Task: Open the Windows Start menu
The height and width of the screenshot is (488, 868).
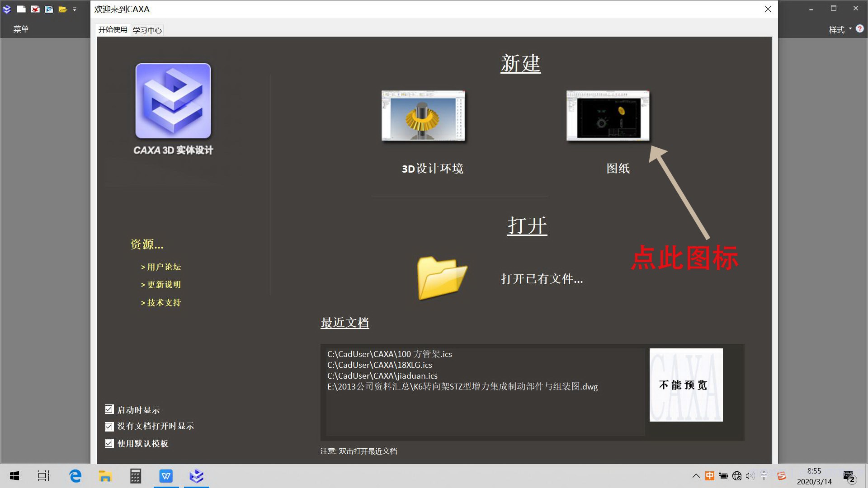Action: [14, 476]
